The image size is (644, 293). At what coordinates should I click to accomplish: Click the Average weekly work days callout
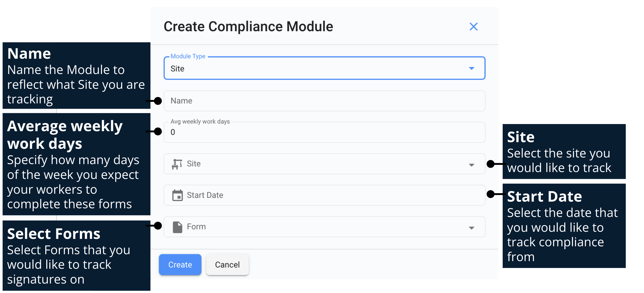(76, 165)
